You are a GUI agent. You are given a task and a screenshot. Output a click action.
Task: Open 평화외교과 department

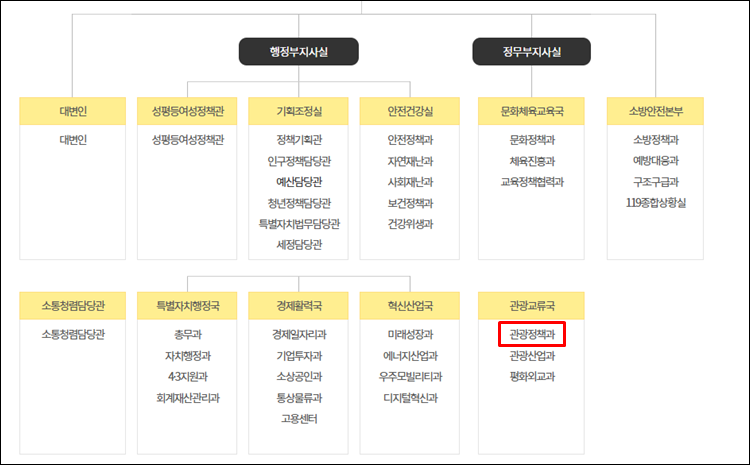[x=532, y=376]
